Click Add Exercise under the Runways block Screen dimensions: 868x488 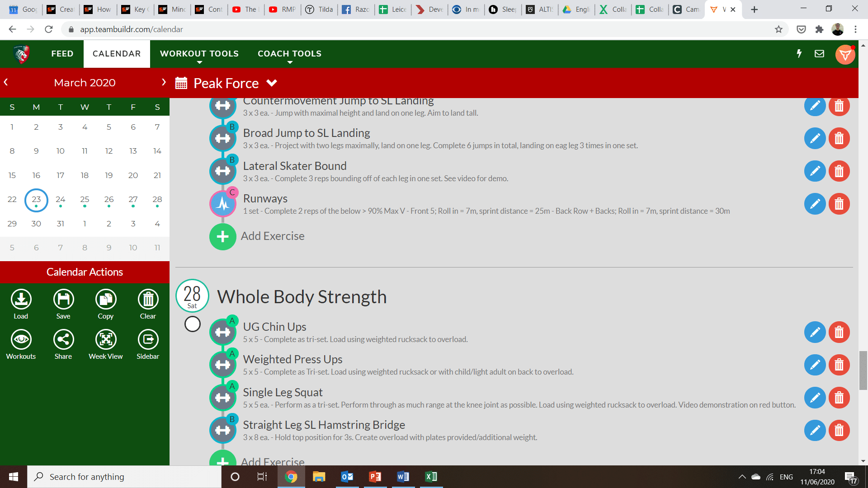[223, 236]
